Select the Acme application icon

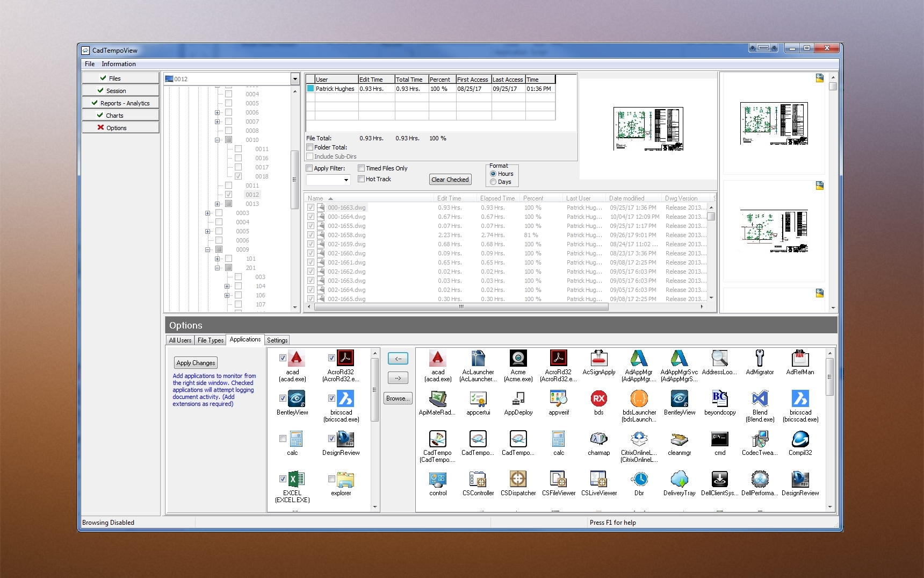coord(518,359)
